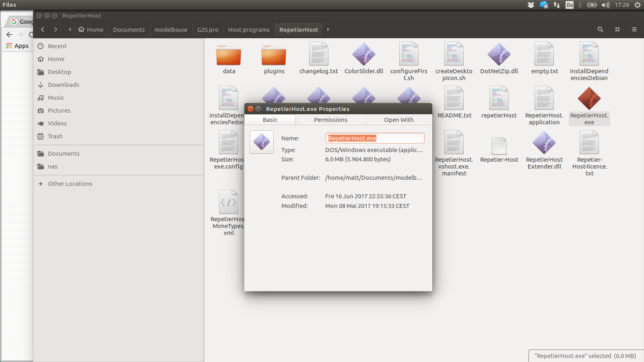Select the ColorSlider.dll file
Screen dimensions: 644x362
pyautogui.click(x=364, y=54)
